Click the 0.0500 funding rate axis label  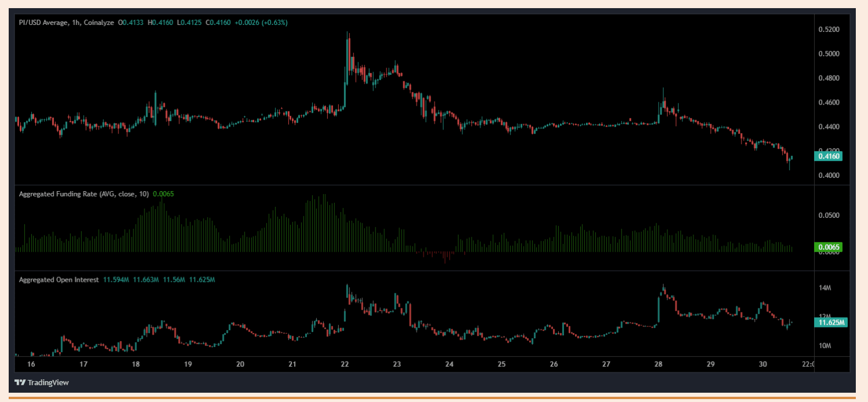(828, 216)
